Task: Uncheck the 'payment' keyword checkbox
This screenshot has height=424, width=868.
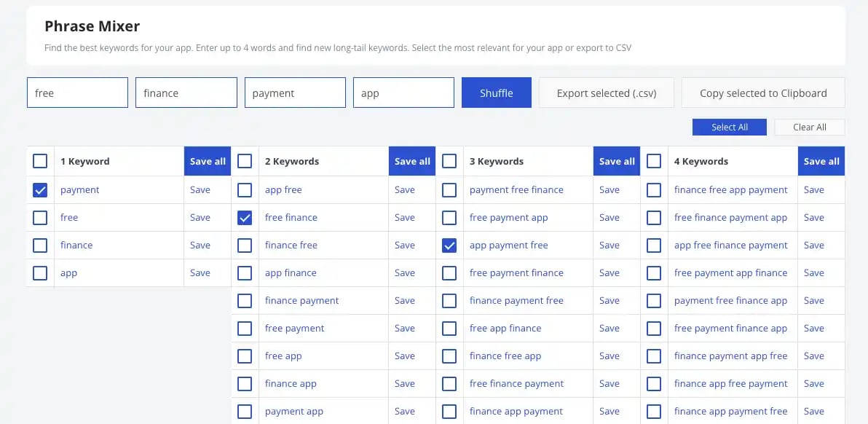Action: [x=40, y=190]
